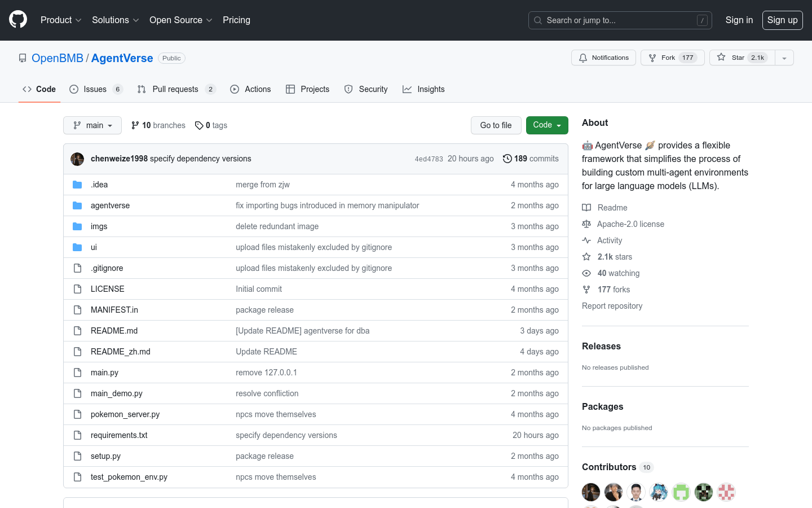
Task: Open the Releases heading link
Action: coord(601,346)
